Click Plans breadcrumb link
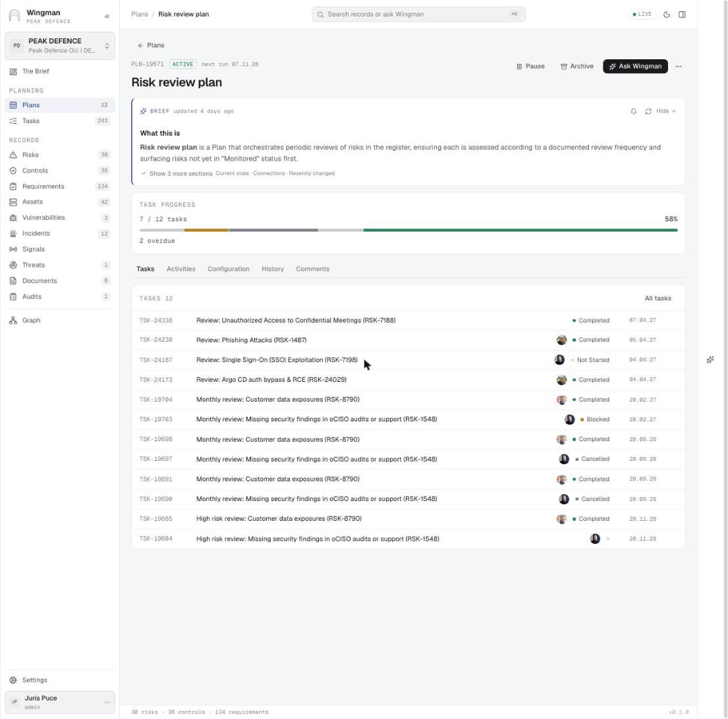728x719 pixels. [139, 14]
